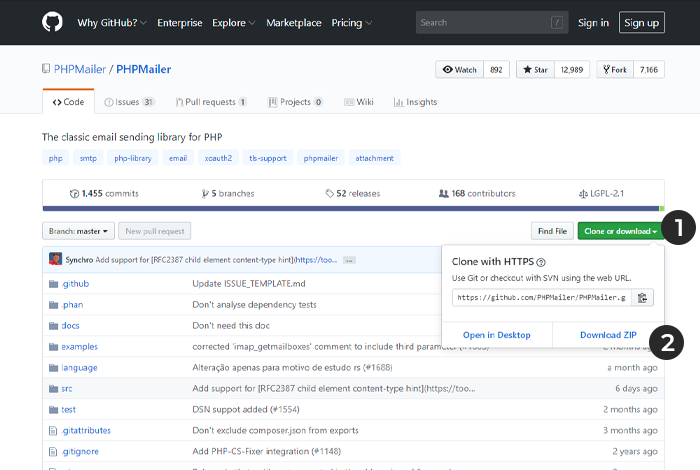Open the Marketplace menu item
This screenshot has height=470, width=700.
[294, 23]
